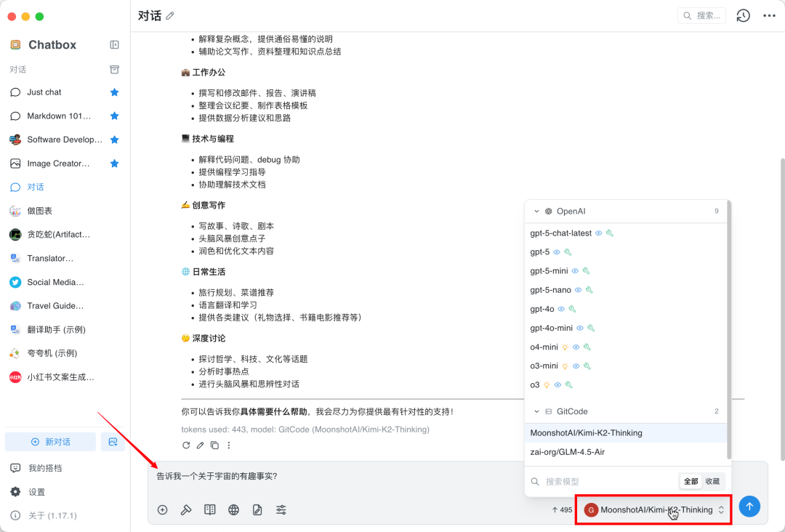Open the Social Media conversation
This screenshot has width=785, height=532.
click(x=65, y=282)
